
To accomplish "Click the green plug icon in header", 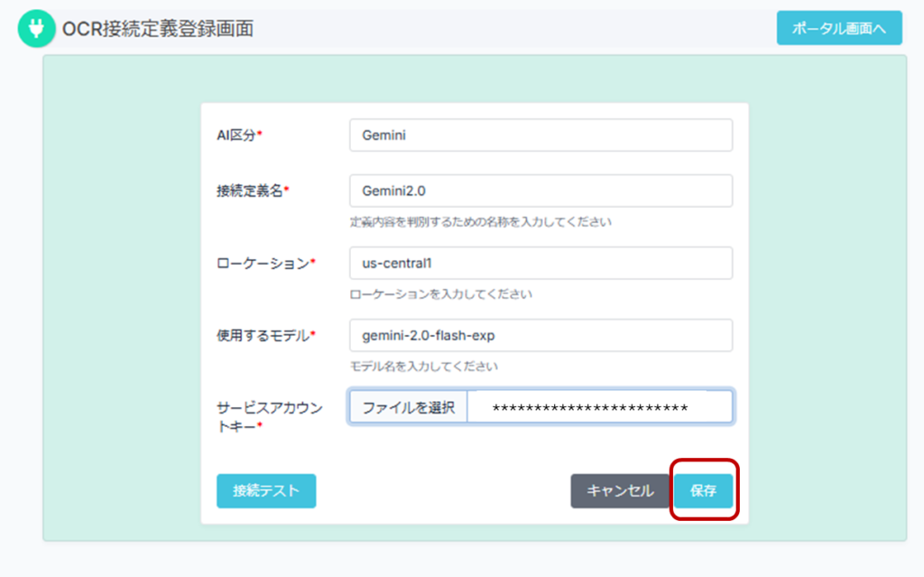I will click(36, 28).
